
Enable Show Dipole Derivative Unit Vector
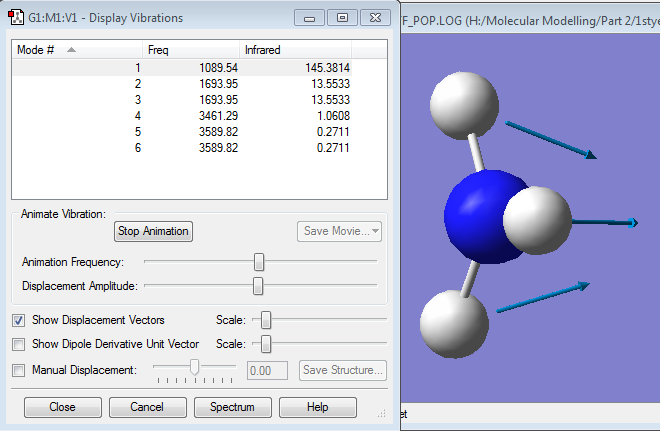click(19, 345)
